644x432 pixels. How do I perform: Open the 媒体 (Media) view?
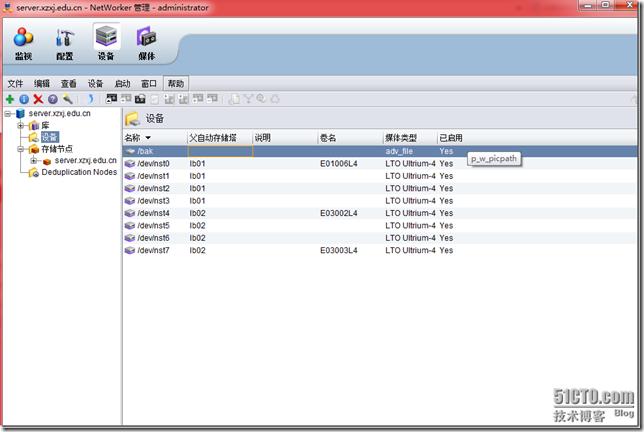coord(147,43)
